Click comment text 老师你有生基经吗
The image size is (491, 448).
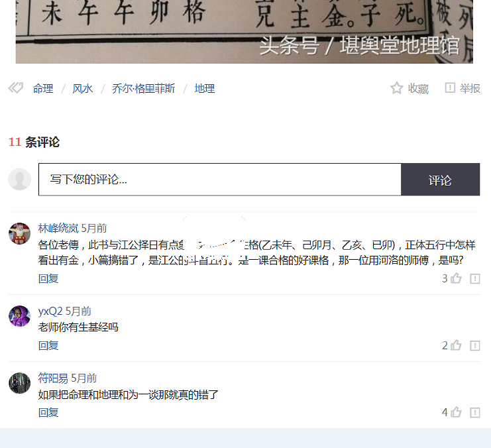click(78, 327)
